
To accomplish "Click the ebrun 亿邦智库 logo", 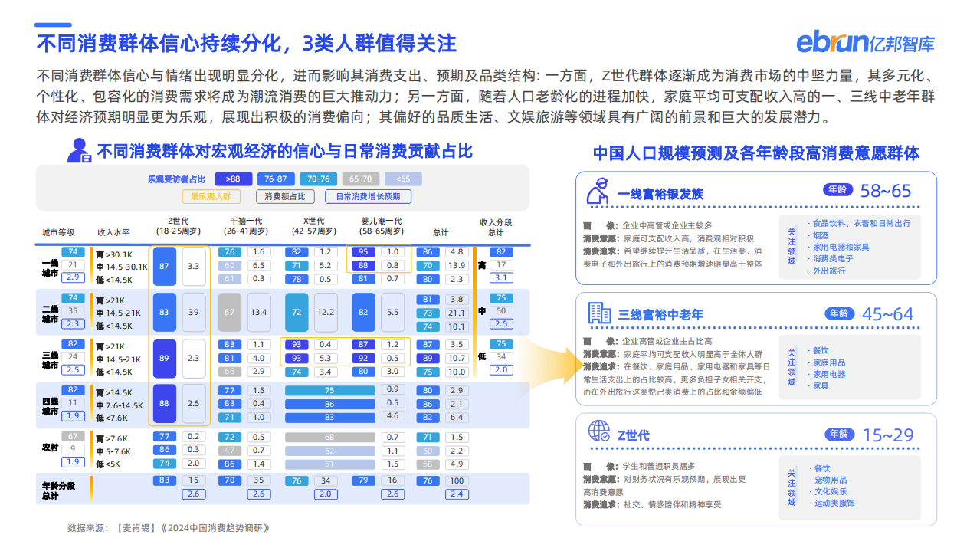I will pyautogui.click(x=865, y=42).
